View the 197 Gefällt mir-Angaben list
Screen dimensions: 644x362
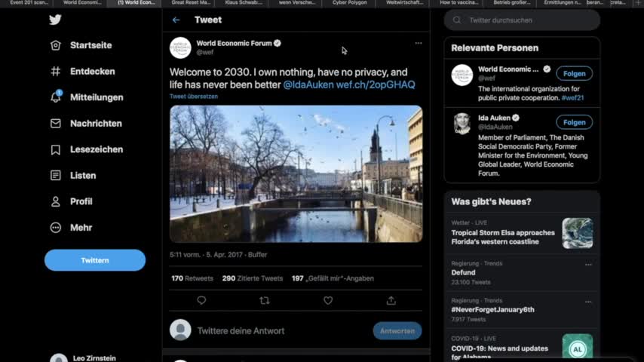click(333, 278)
